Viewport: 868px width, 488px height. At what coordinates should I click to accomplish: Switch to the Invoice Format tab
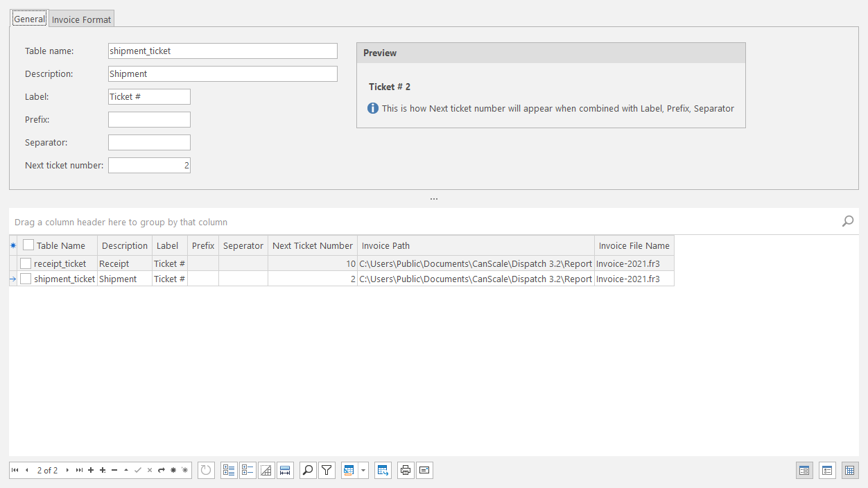coord(81,19)
